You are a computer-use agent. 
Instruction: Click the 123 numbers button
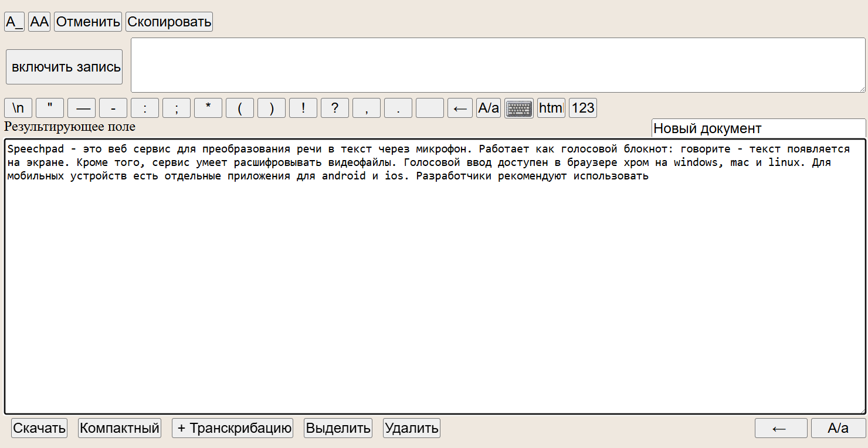[x=583, y=108]
